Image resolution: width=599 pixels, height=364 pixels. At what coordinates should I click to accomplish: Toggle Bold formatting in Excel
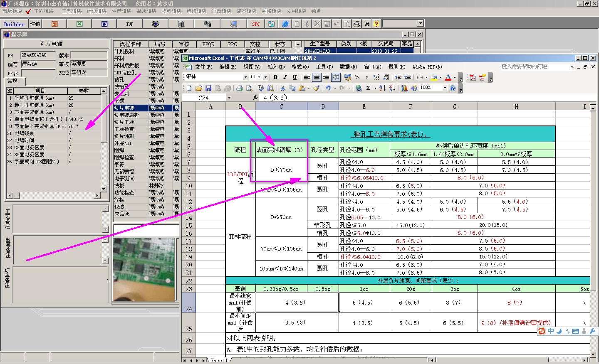tap(275, 77)
